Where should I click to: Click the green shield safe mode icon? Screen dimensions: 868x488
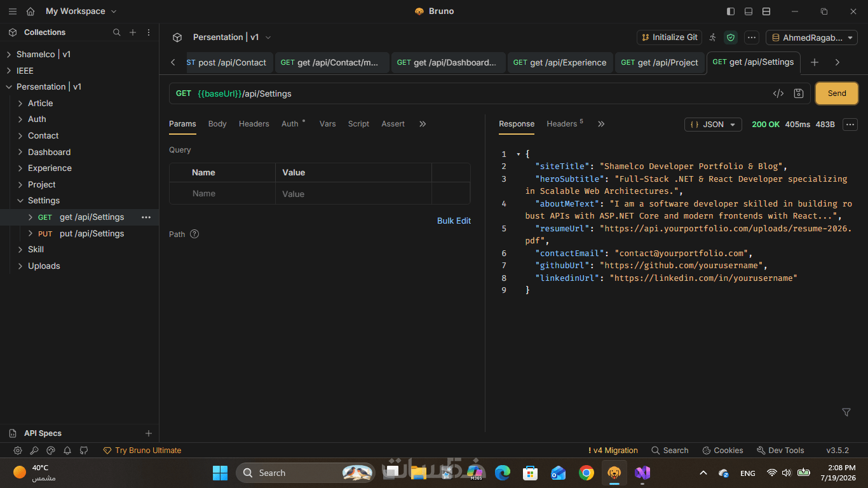731,37
